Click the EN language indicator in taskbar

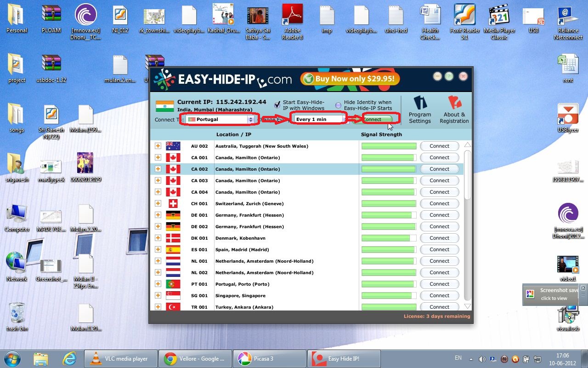458,358
